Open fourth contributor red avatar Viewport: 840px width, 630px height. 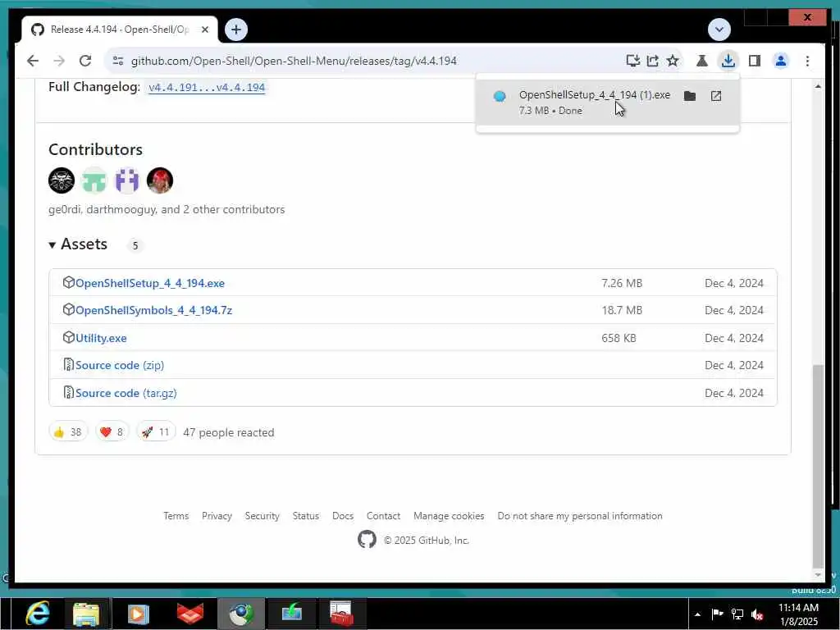tap(160, 180)
